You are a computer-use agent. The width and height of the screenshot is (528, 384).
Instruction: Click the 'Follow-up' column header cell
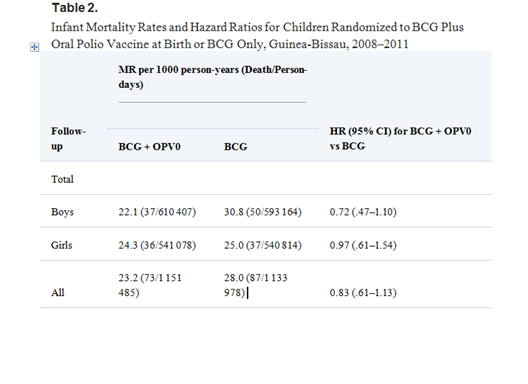coord(69,138)
